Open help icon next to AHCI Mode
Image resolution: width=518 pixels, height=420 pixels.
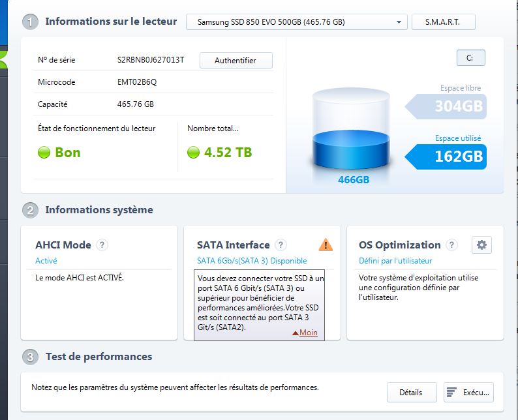102,245
